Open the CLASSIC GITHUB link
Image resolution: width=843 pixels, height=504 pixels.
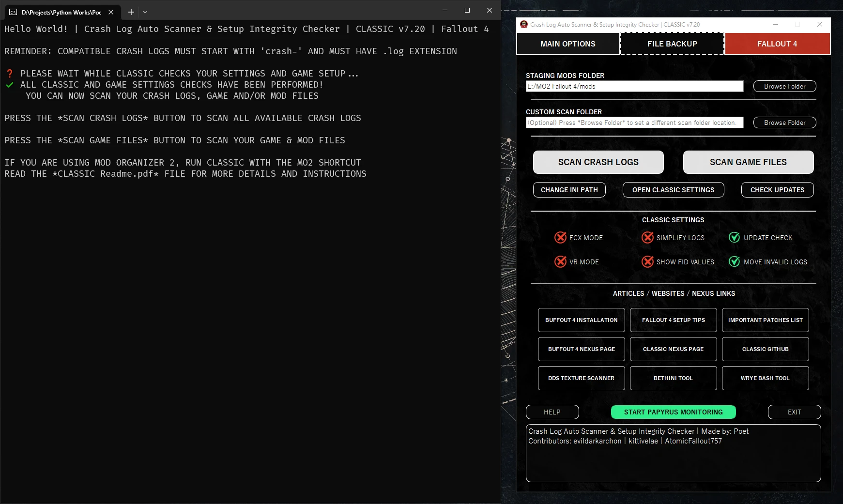tap(765, 349)
